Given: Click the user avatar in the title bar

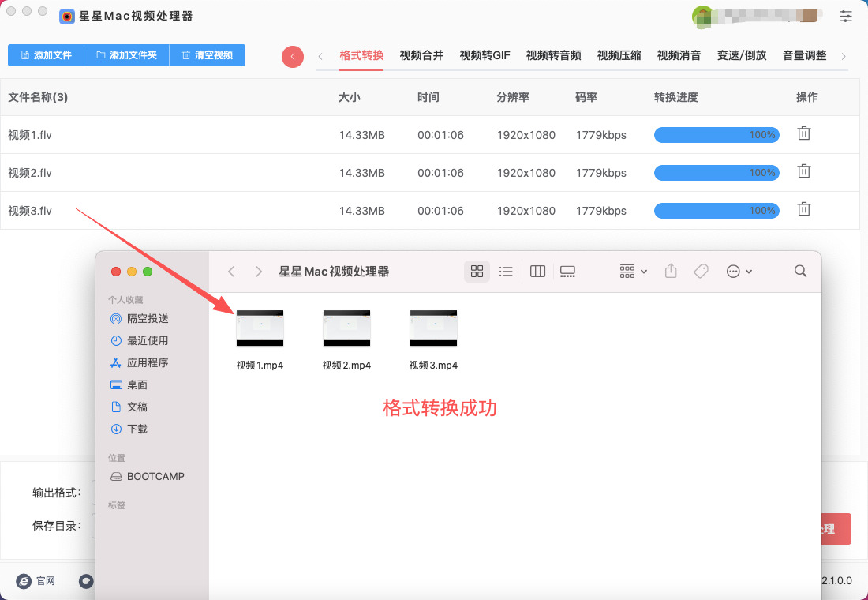Looking at the screenshot, I should 702,16.
